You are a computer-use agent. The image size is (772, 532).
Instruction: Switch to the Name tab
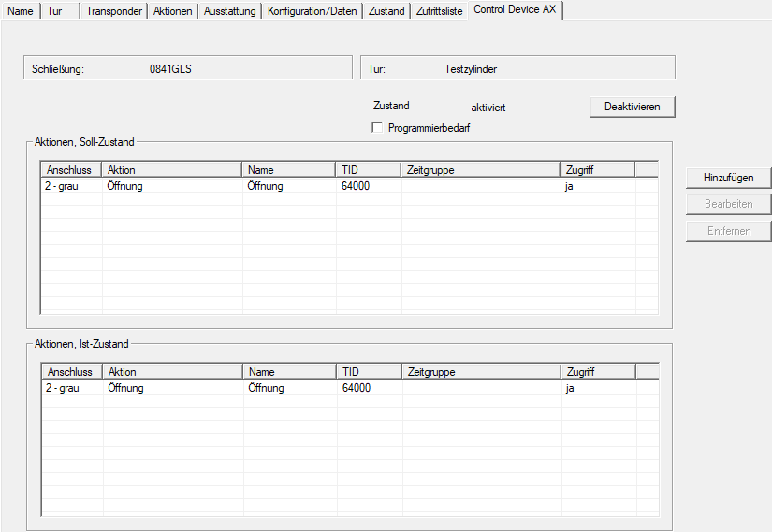click(21, 11)
